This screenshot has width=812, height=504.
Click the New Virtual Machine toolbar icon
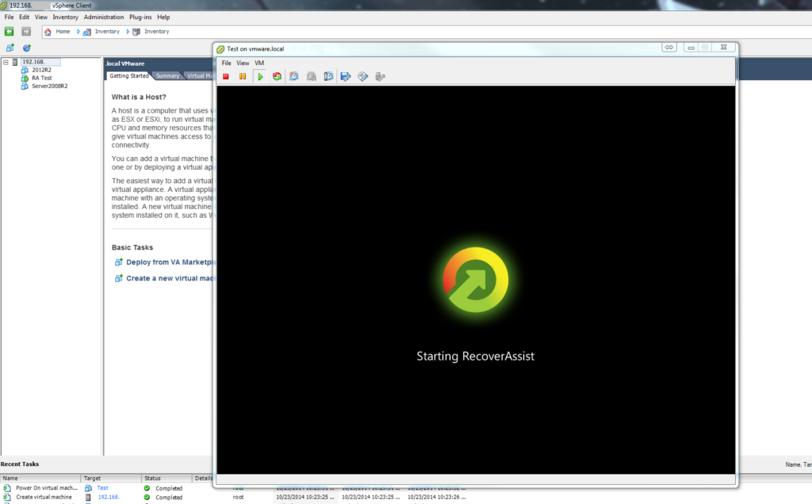click(10, 48)
